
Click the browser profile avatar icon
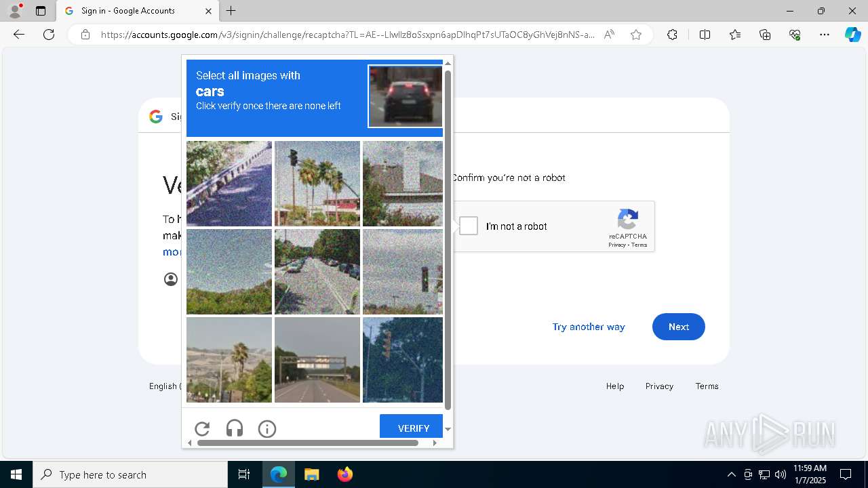(15, 11)
